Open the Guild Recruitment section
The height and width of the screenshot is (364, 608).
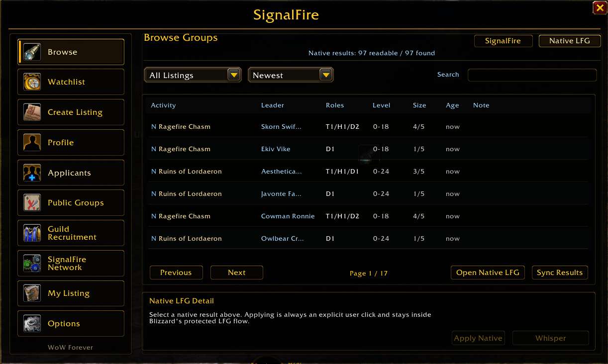tap(71, 233)
